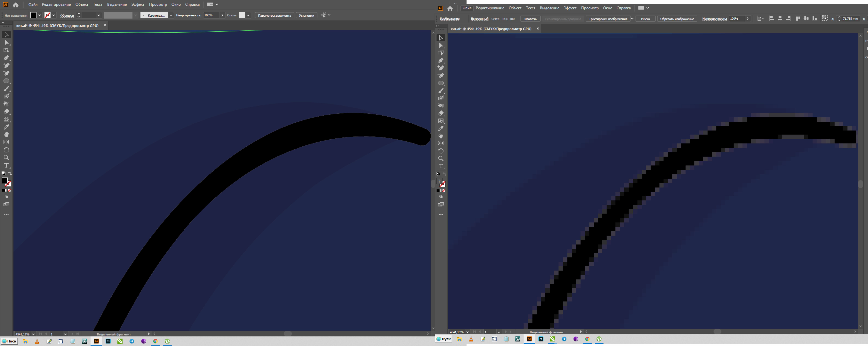Choose the Ellipse tool in left window
The width and height of the screenshot is (868, 346).
coord(6,81)
